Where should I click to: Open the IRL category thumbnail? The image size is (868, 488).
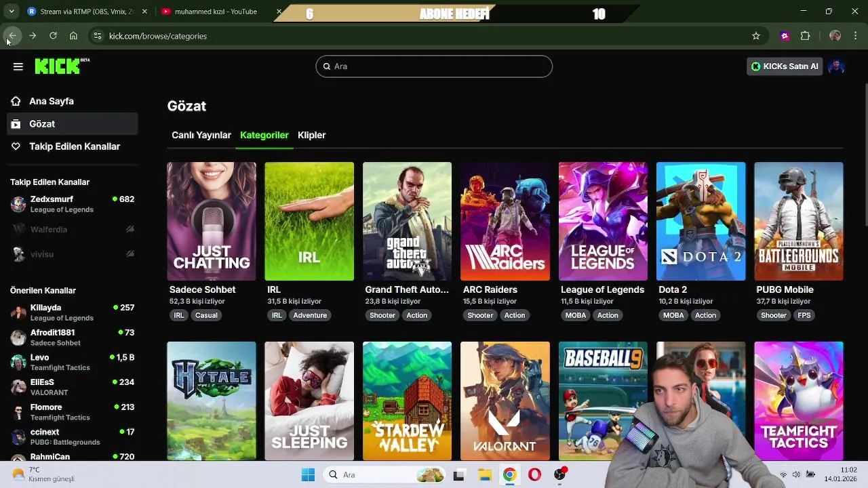point(309,221)
